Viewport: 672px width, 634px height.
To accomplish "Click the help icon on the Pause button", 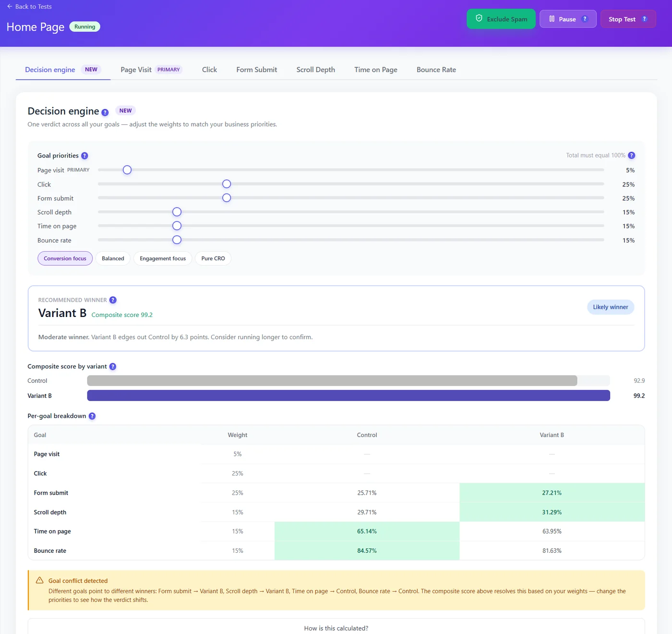I will (585, 19).
